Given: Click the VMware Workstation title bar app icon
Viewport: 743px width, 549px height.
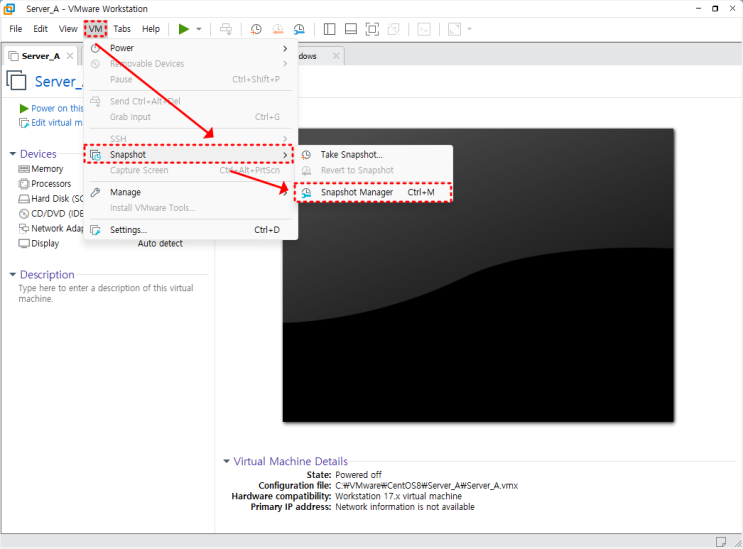Looking at the screenshot, I should 9,9.
